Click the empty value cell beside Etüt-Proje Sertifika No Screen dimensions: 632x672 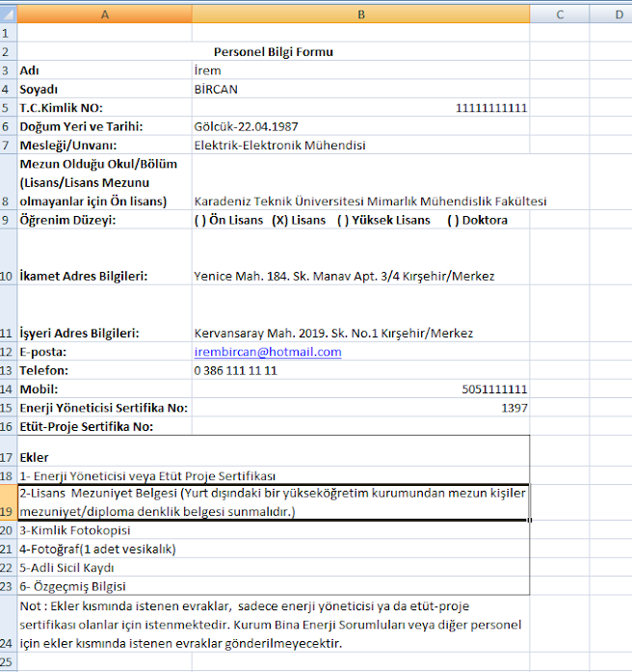pyautogui.click(x=361, y=426)
